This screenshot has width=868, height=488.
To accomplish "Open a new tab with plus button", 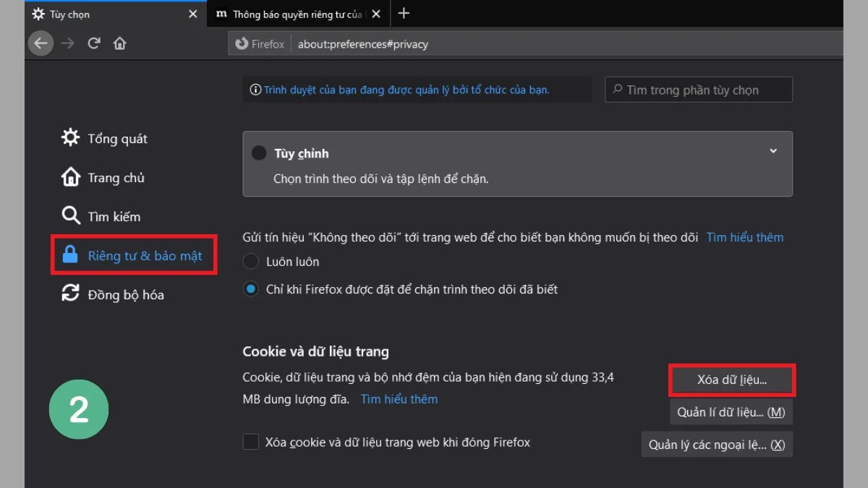I will pos(404,13).
